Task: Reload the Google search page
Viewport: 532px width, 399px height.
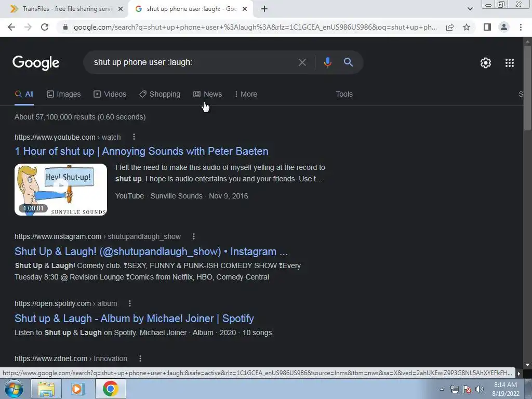Action: click(x=45, y=27)
